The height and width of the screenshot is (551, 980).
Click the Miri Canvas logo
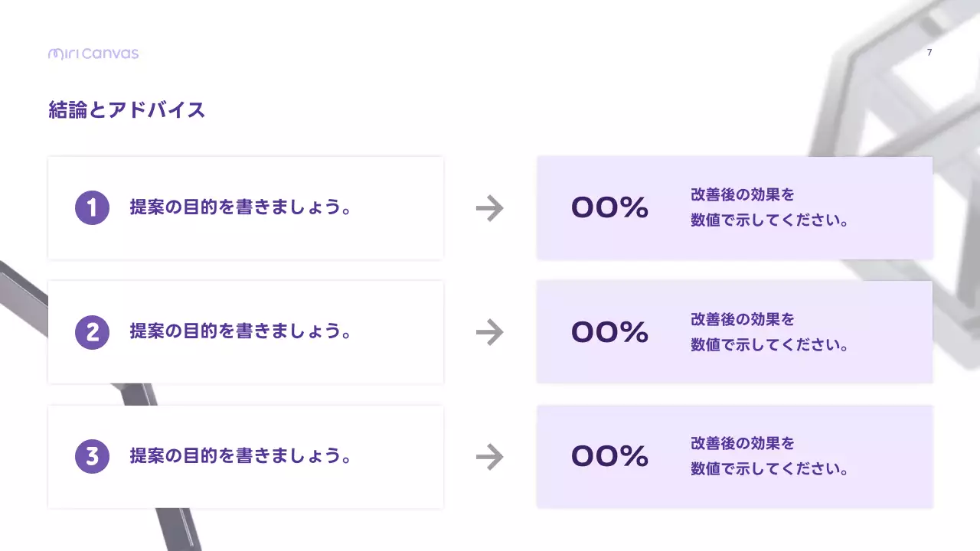click(93, 54)
